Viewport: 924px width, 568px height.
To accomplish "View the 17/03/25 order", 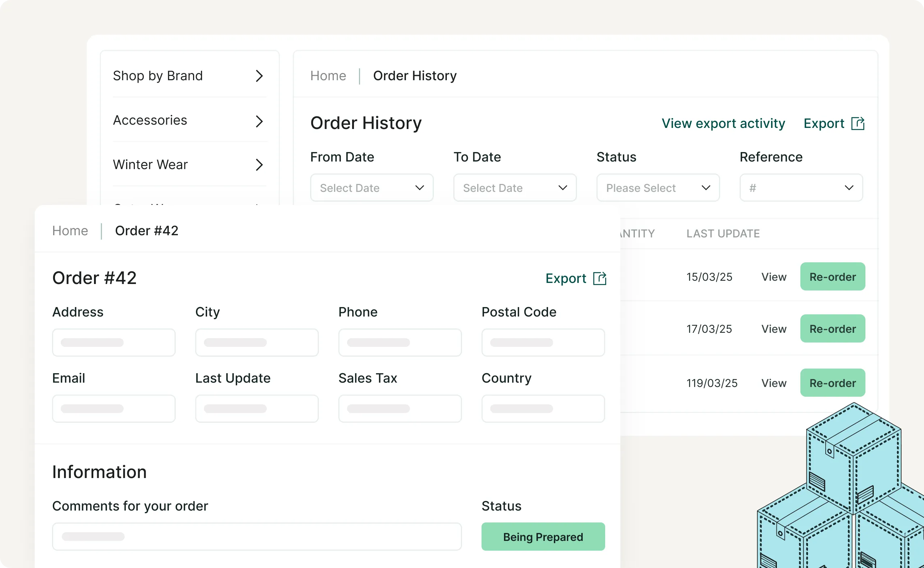I will [773, 329].
